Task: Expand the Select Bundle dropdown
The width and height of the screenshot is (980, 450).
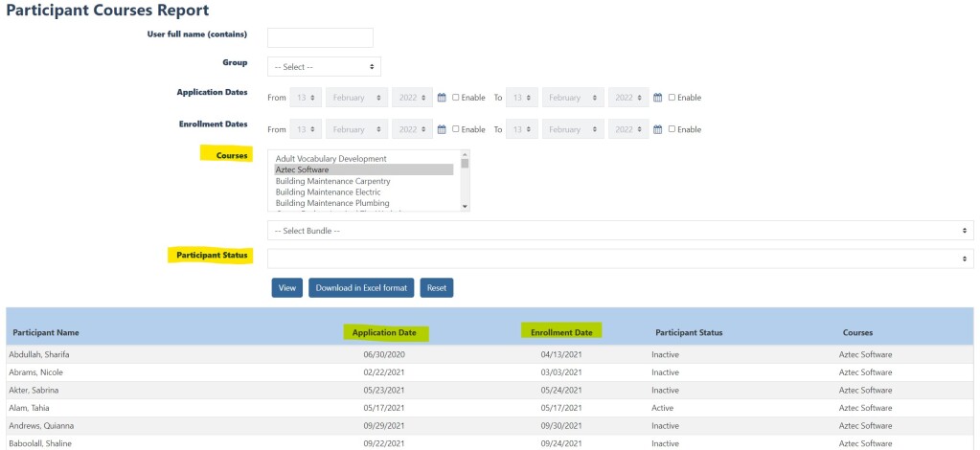Action: [619, 231]
